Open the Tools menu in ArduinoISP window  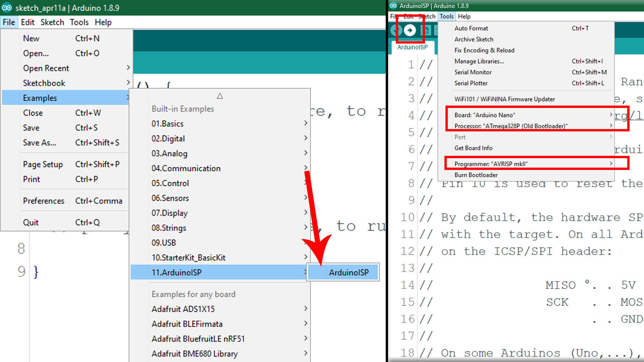coord(446,16)
